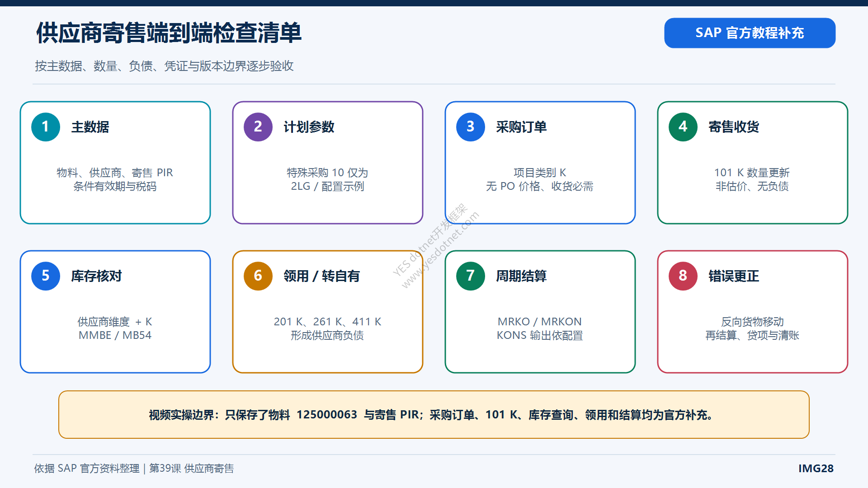868x488 pixels.
Task: Click the text 再结算、贷项与清账
Action: tap(752, 335)
